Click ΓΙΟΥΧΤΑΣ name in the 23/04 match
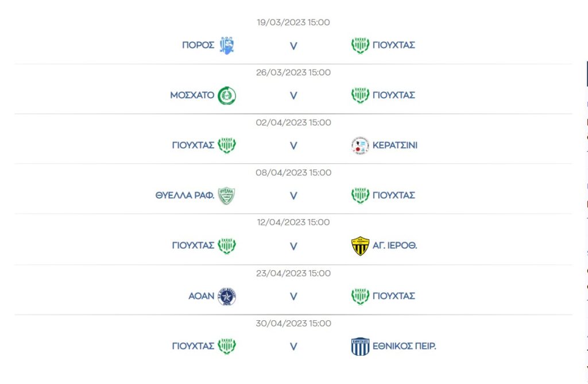This screenshot has height=384, width=588. point(394,296)
